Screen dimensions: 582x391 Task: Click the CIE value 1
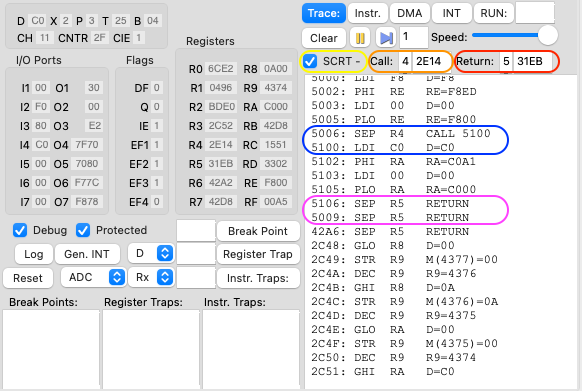tap(139, 38)
